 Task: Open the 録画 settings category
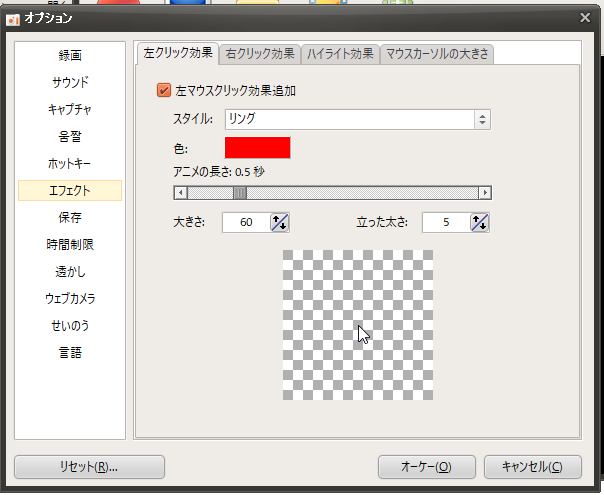click(x=70, y=55)
